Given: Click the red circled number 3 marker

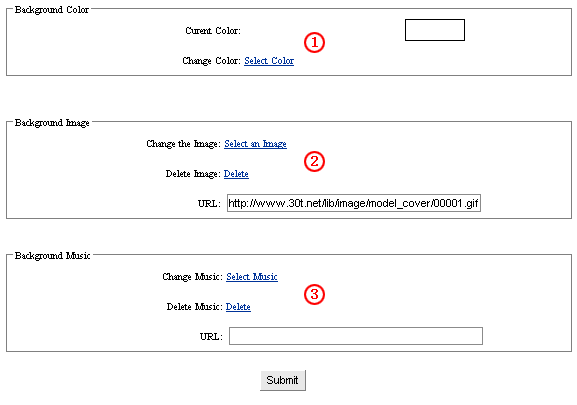Looking at the screenshot, I should [x=314, y=294].
